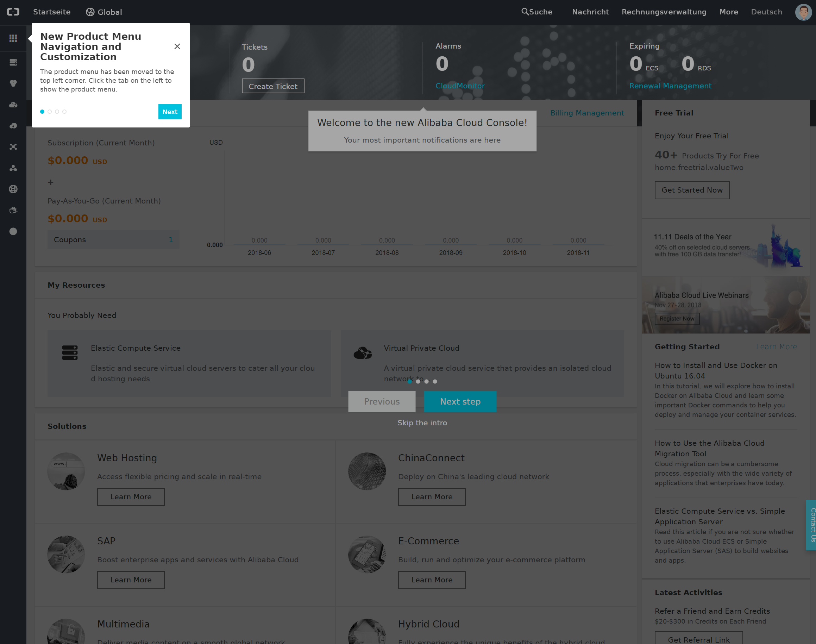Click Learn More under Web Hosting
This screenshot has height=644, width=816.
131,497
